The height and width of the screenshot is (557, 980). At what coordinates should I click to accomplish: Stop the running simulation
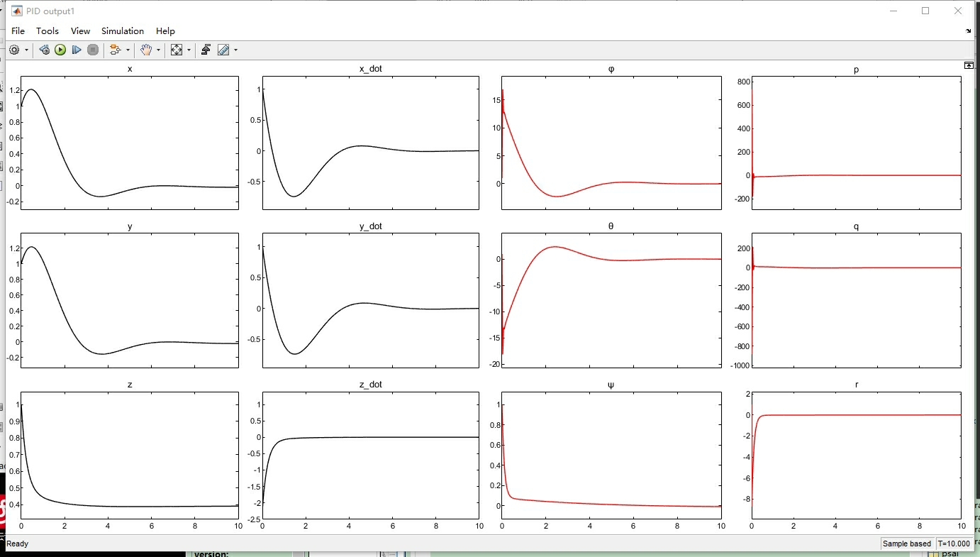click(94, 50)
